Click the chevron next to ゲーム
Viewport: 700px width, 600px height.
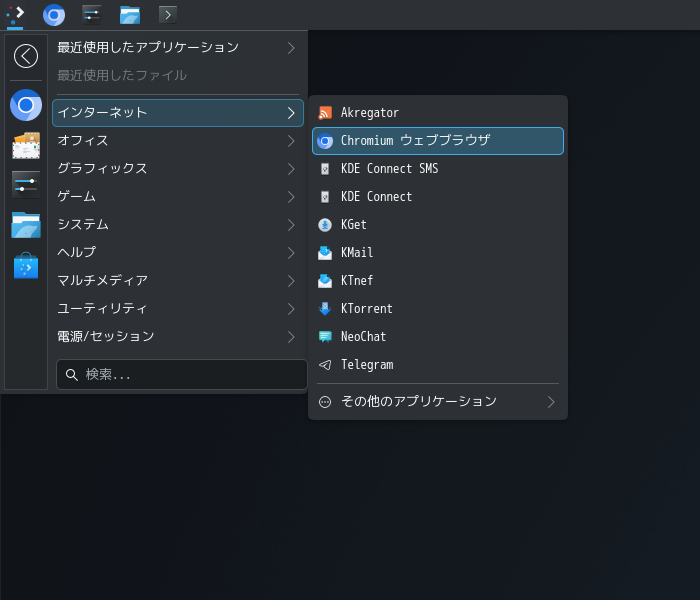pos(291,197)
